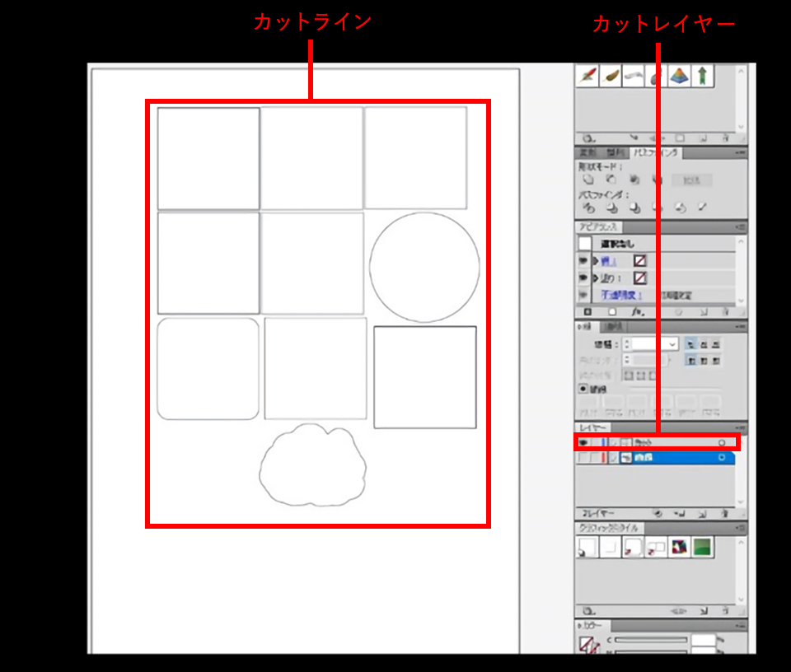The height and width of the screenshot is (672, 791).
Task: Click the C (cyan) slider in Color panel
Action: (651, 640)
